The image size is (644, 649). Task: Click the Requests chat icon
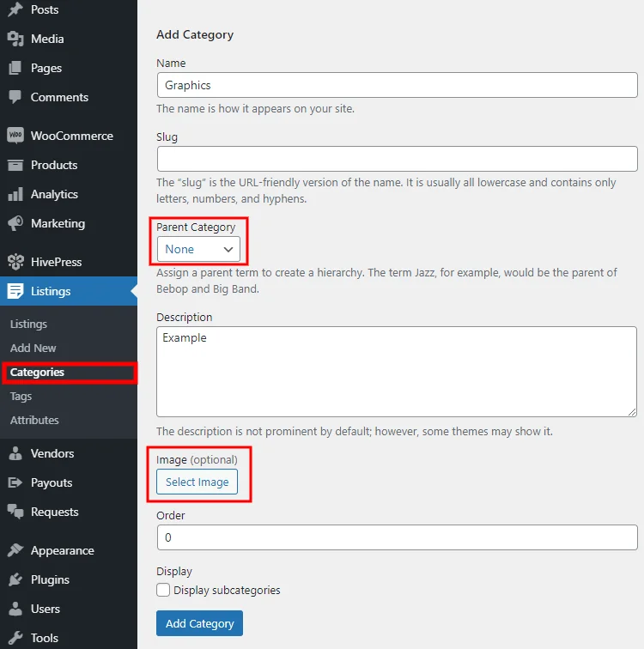coord(15,512)
